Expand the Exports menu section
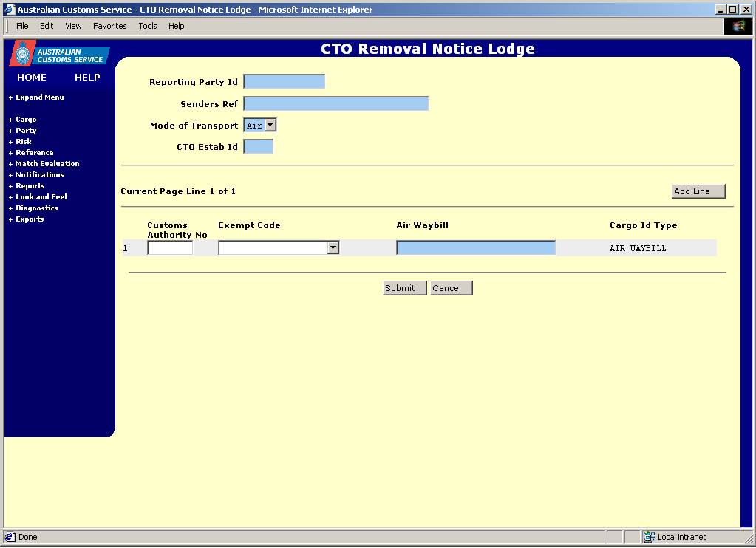756x548 pixels. point(26,219)
